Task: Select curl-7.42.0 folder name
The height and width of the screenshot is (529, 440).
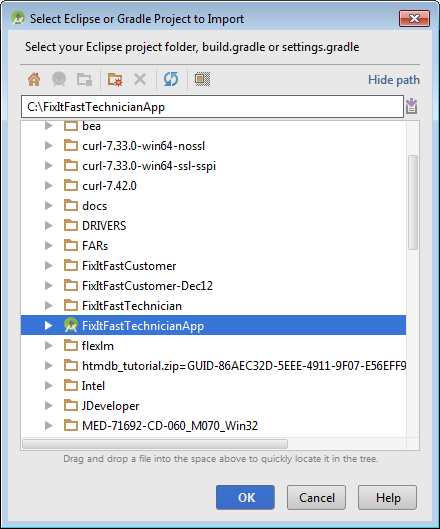Action: tap(110, 186)
